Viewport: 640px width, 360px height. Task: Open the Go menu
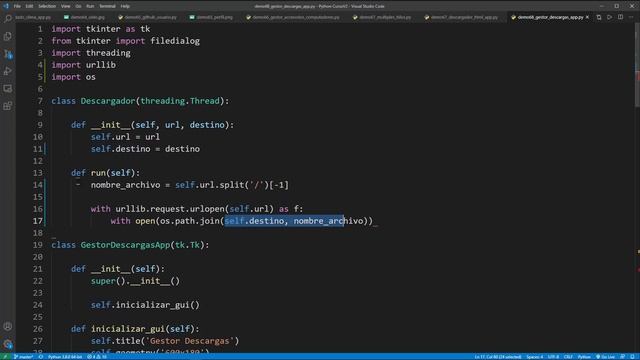click(78, 6)
